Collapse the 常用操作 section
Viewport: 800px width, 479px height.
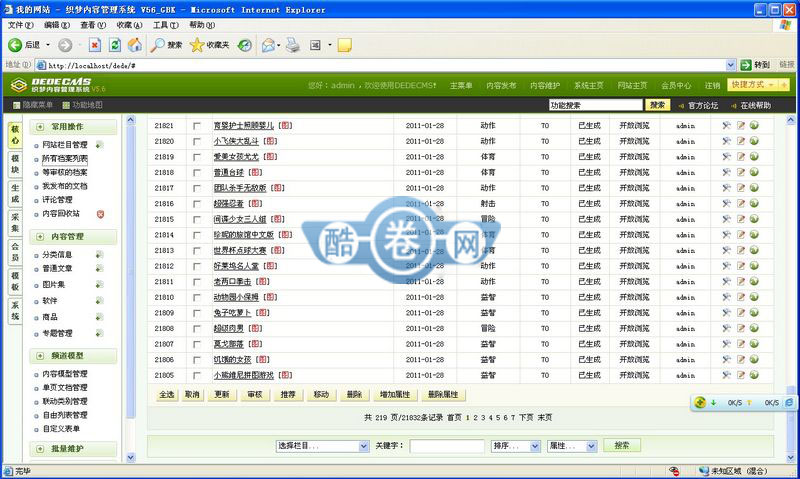point(40,127)
